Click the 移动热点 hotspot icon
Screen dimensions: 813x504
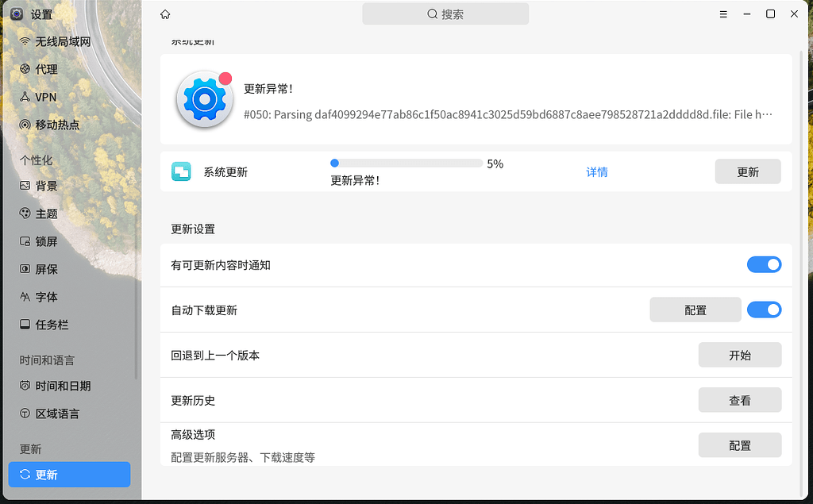coord(25,125)
